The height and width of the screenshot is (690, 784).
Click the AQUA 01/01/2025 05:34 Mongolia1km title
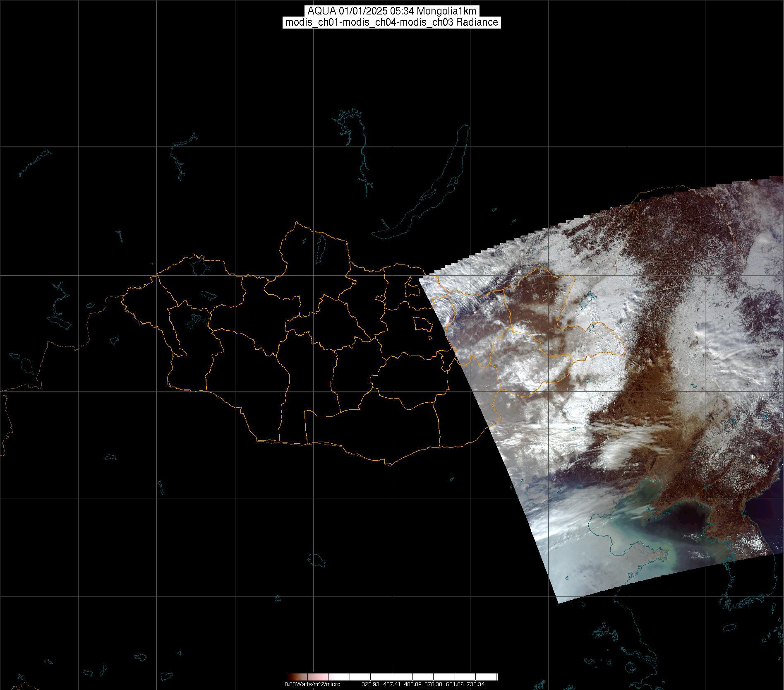(x=391, y=11)
